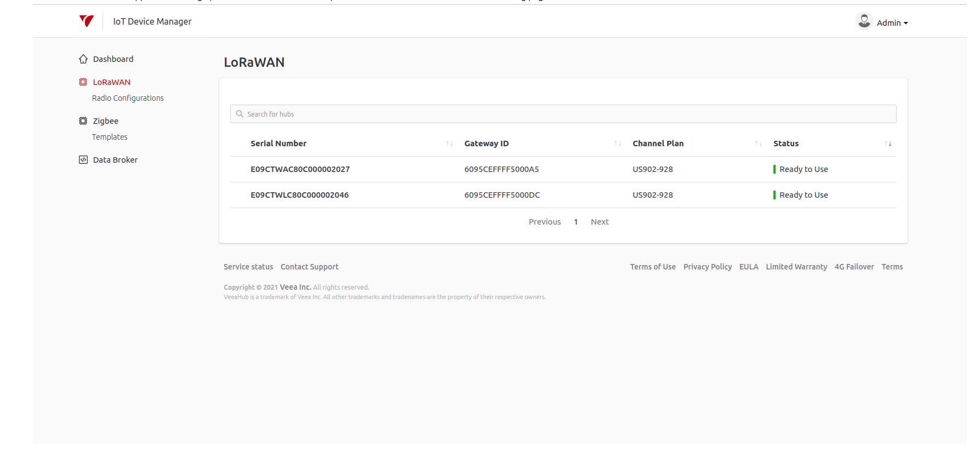The height and width of the screenshot is (459, 980).
Task: Click the Dashboard home icon
Action: tap(83, 59)
